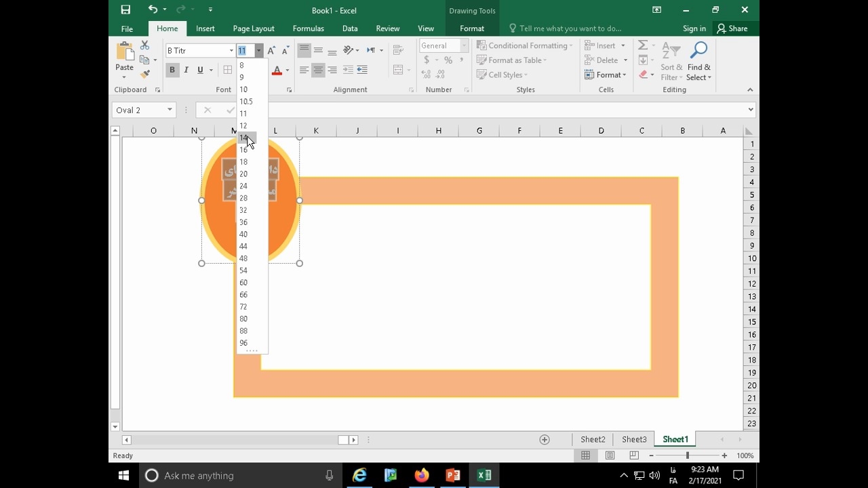Viewport: 868px width, 488px height.
Task: Open PowerPoint from the taskbar
Action: (453, 475)
